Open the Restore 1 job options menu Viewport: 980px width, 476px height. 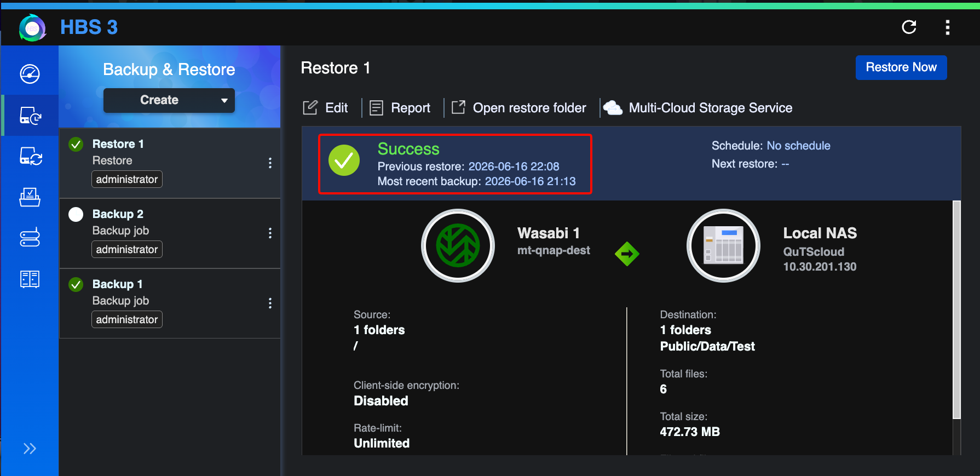coord(270,163)
